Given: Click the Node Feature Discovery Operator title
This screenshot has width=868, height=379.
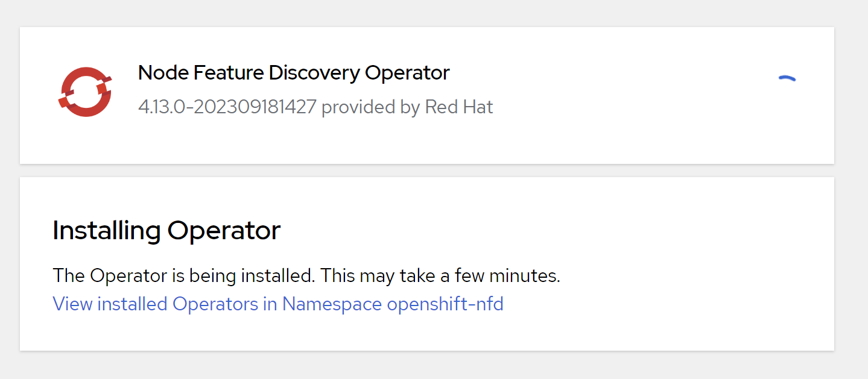Looking at the screenshot, I should pos(294,73).
